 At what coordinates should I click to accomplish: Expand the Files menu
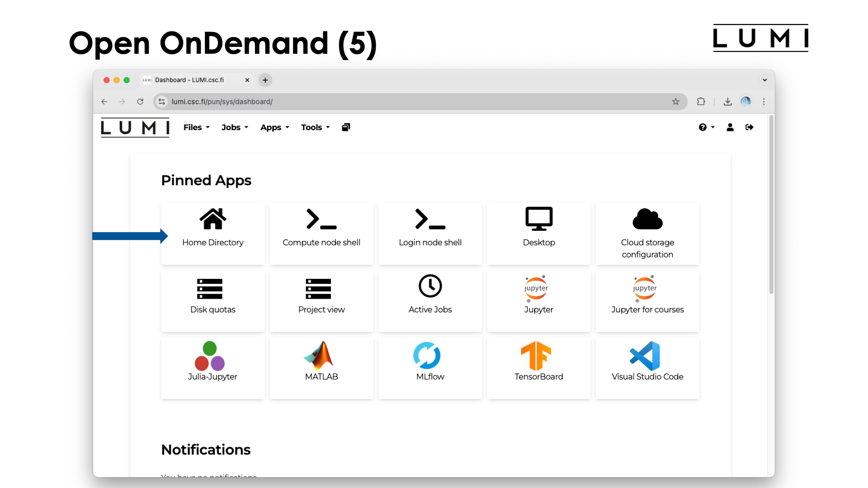[x=196, y=127]
